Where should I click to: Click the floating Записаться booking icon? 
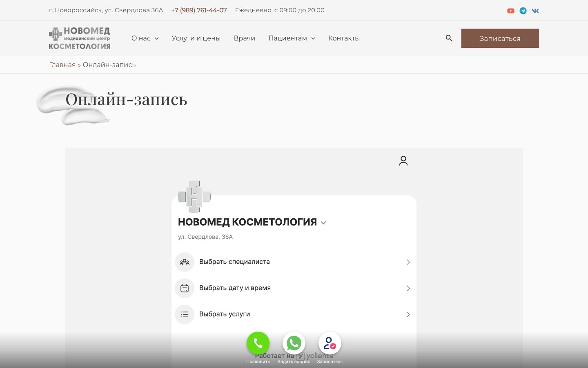click(330, 343)
